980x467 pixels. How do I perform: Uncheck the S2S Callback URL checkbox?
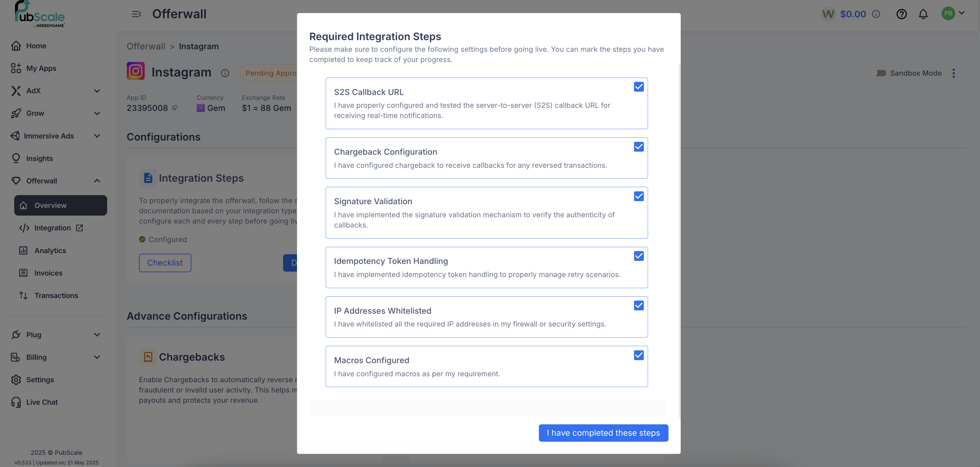pos(638,87)
